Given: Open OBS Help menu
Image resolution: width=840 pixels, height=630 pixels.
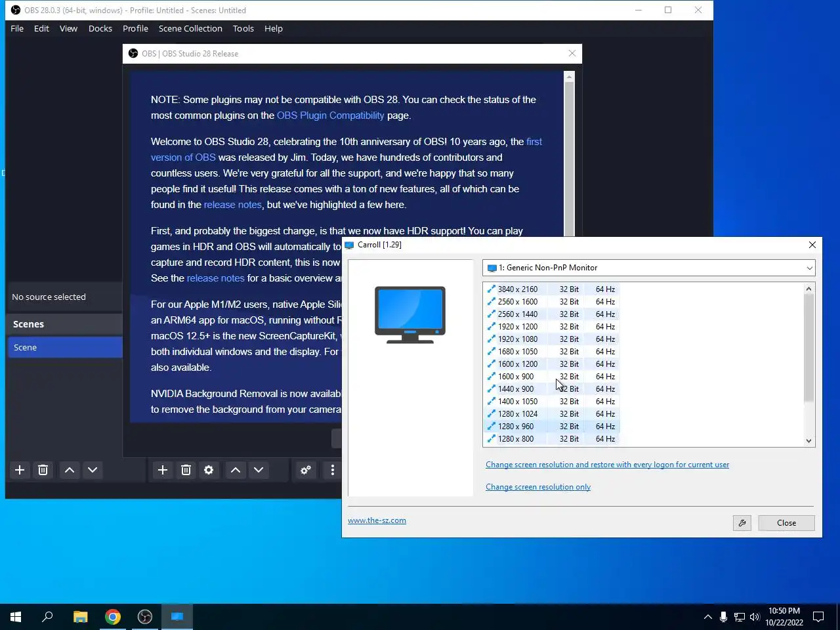Looking at the screenshot, I should click(274, 28).
